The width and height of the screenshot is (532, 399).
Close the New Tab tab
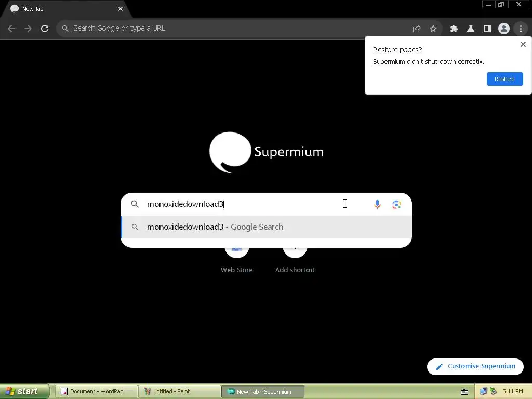(x=121, y=9)
